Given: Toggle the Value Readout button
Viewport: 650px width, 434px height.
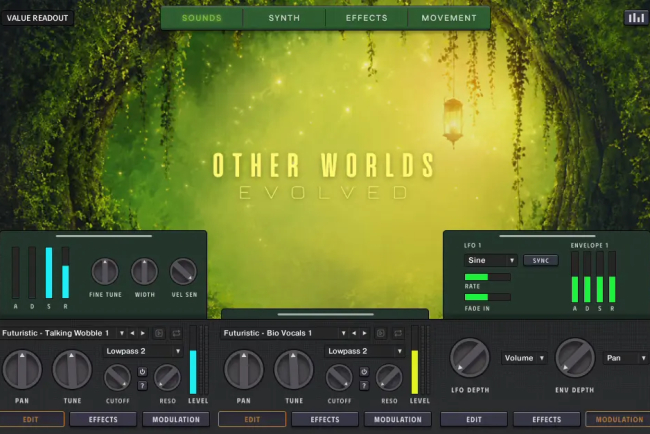Looking at the screenshot, I should [37, 18].
